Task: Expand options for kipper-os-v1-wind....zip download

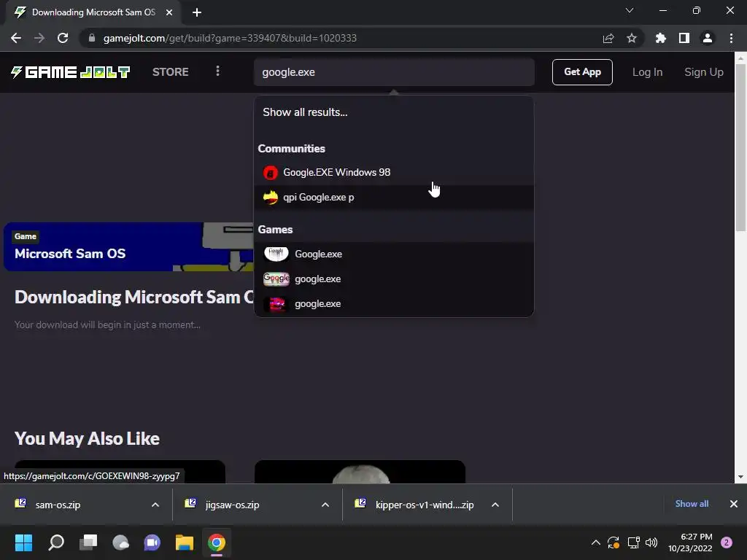Action: coord(495,505)
